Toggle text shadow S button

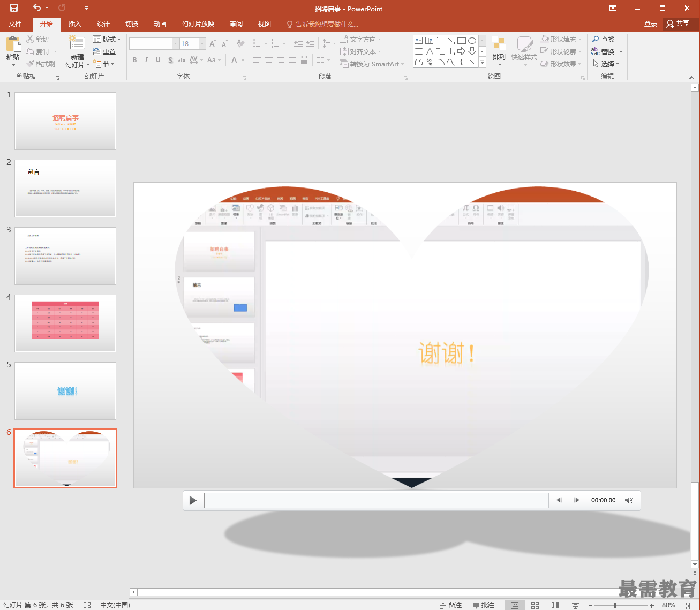point(170,60)
